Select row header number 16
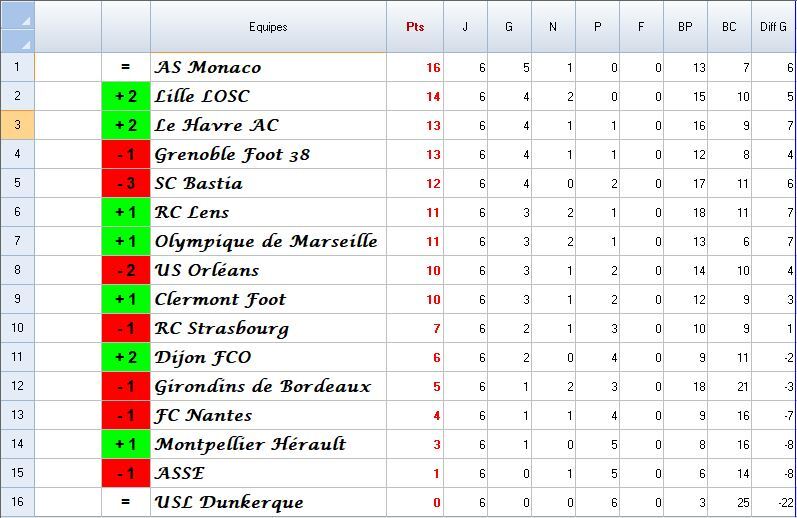Viewport: 797px width, 518px height. (x=17, y=502)
